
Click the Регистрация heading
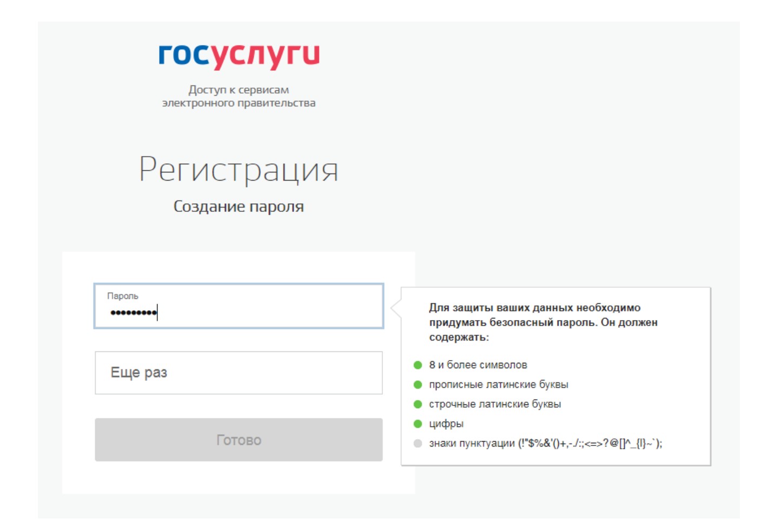tap(239, 170)
